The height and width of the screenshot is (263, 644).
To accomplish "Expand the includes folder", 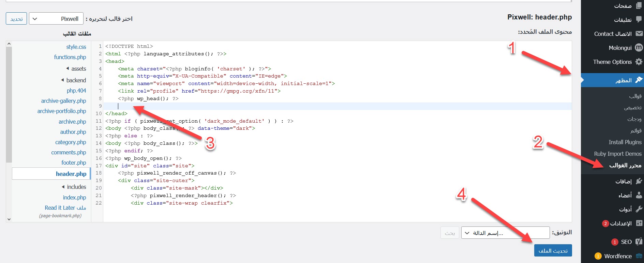I will coord(74,187).
